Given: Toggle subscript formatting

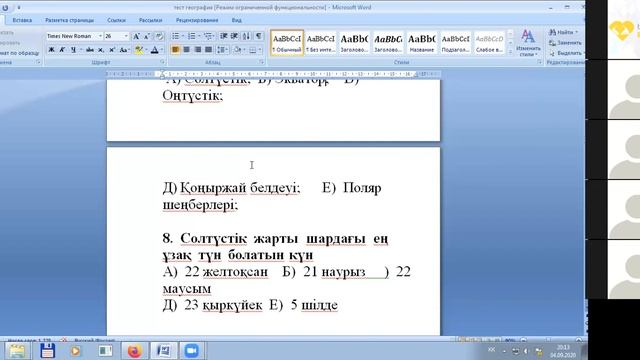Looking at the screenshot, I should (x=101, y=50).
